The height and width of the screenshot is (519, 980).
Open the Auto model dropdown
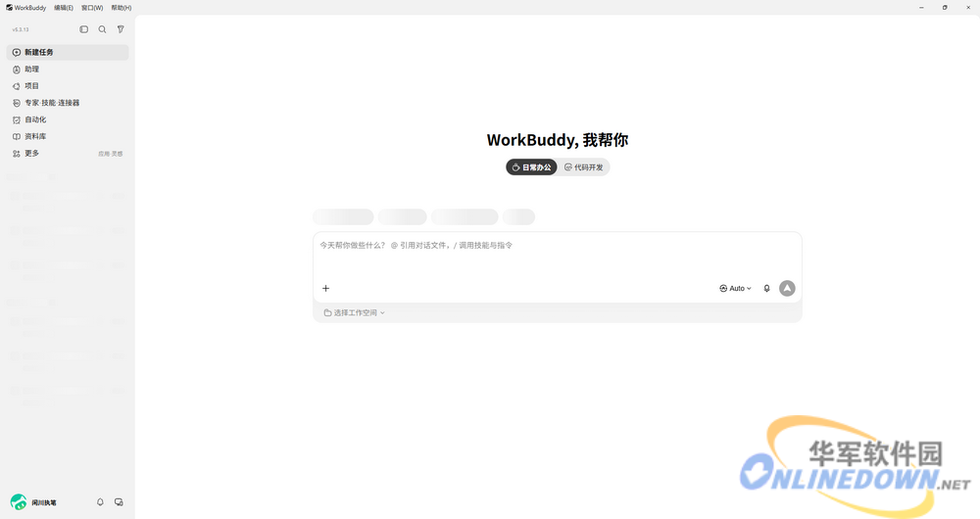[735, 289]
